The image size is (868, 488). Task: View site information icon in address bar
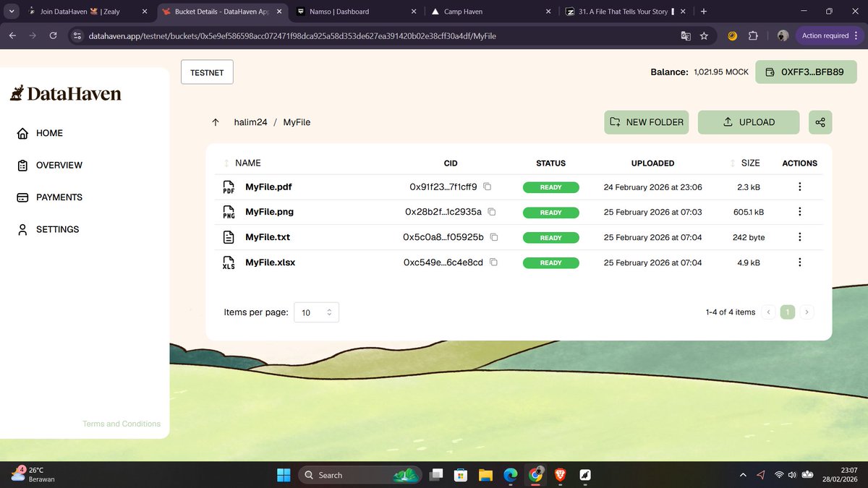point(77,35)
